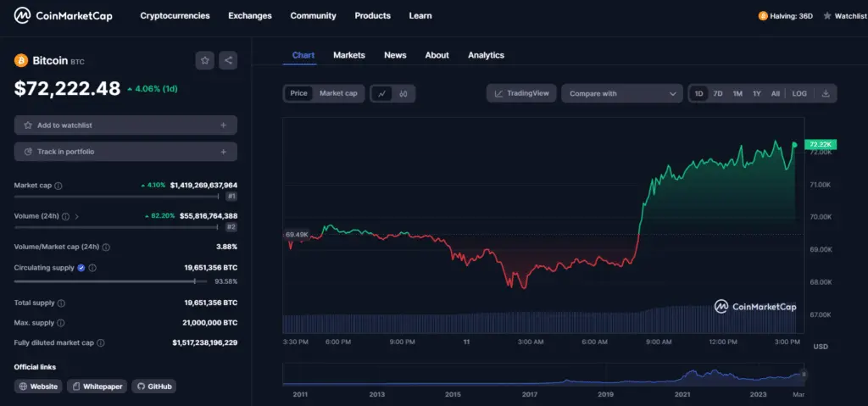The width and height of the screenshot is (868, 406).
Task: Click the CoinMarketCap logo
Action: point(63,15)
